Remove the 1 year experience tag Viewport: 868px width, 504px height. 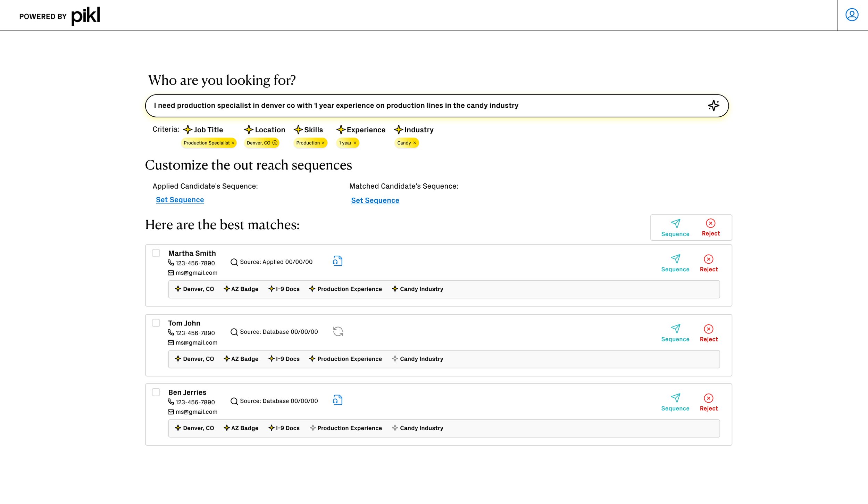(x=355, y=143)
